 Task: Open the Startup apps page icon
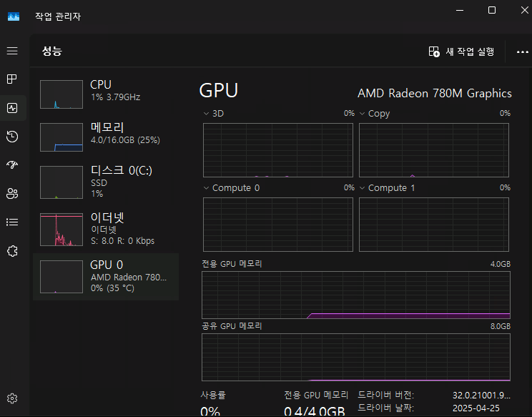(x=12, y=165)
